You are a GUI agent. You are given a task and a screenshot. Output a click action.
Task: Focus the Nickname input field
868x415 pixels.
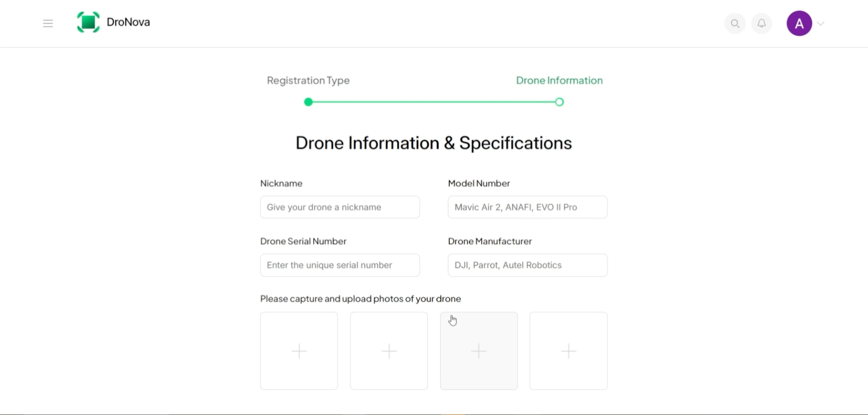340,207
